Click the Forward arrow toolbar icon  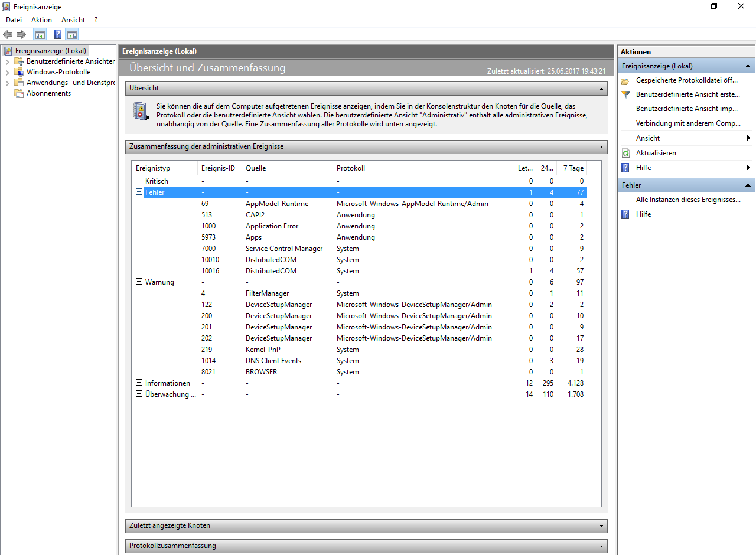[21, 34]
